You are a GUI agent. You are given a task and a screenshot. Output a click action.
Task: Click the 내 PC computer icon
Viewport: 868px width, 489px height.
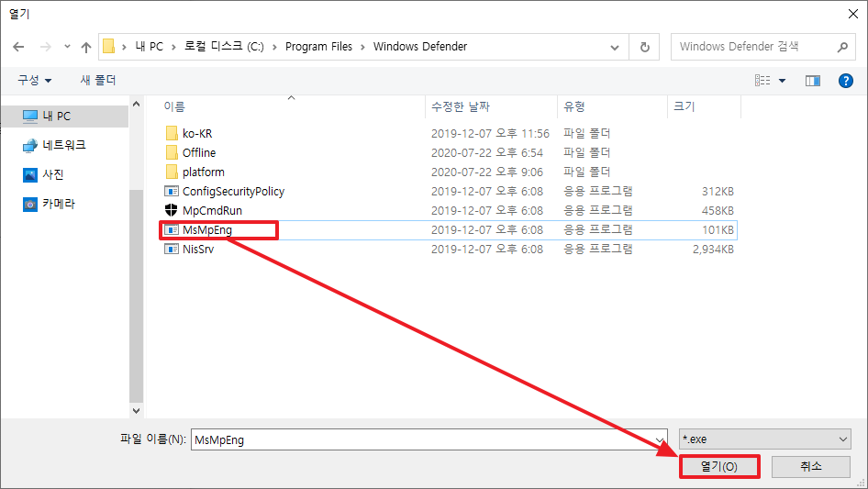[30, 117]
